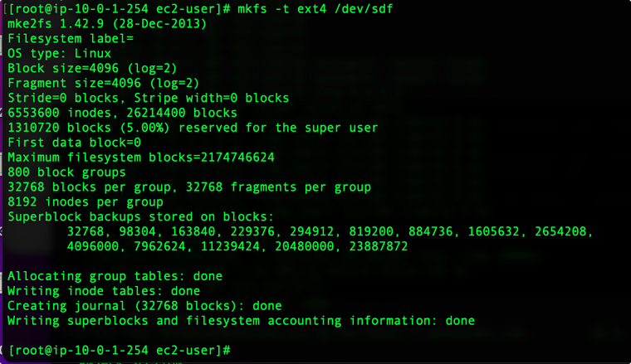Click the 800 block groups line
631x364 pixels.
click(x=66, y=172)
